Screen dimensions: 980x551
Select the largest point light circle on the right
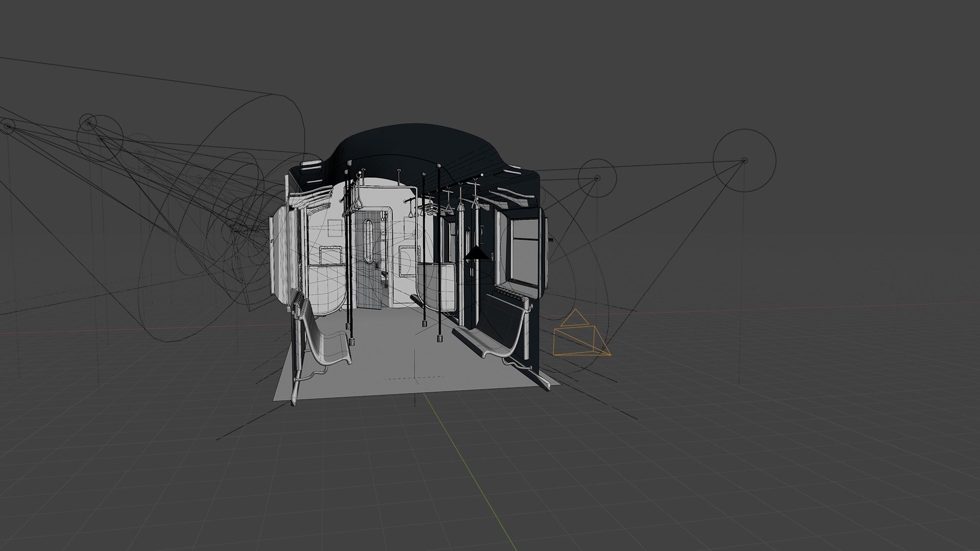(744, 161)
